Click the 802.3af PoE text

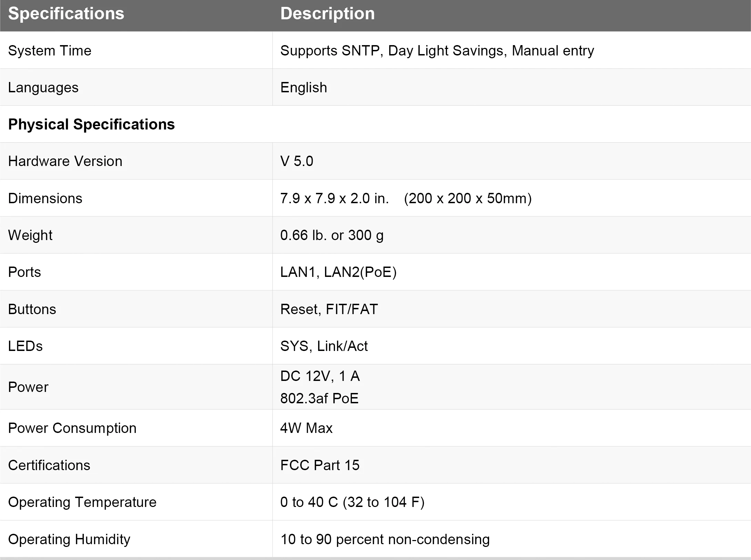click(319, 398)
